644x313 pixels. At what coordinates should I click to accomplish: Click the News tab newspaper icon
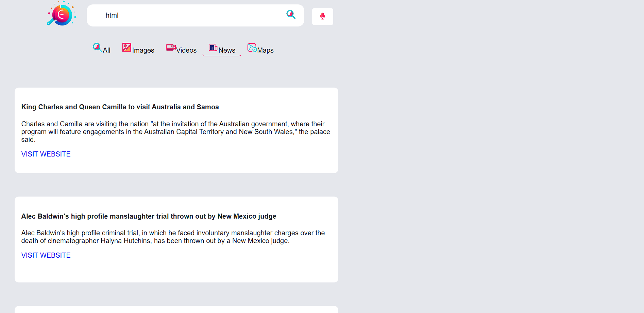213,47
